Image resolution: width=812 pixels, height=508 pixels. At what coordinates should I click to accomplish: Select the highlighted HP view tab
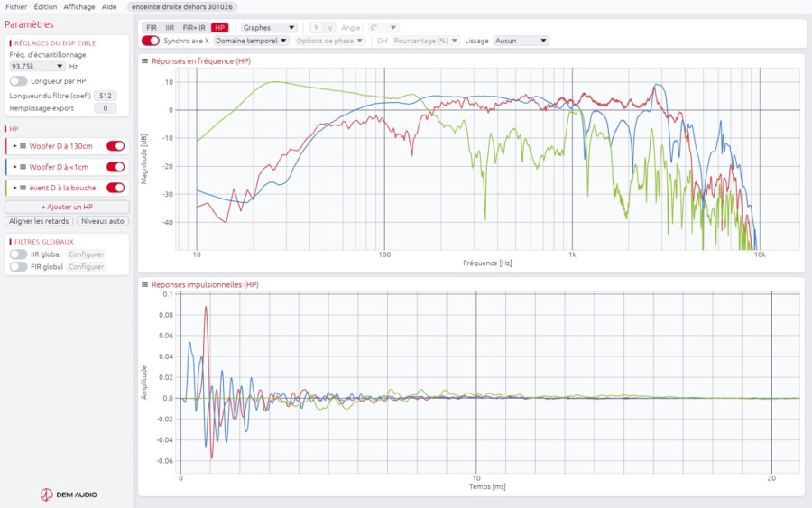pyautogui.click(x=219, y=27)
